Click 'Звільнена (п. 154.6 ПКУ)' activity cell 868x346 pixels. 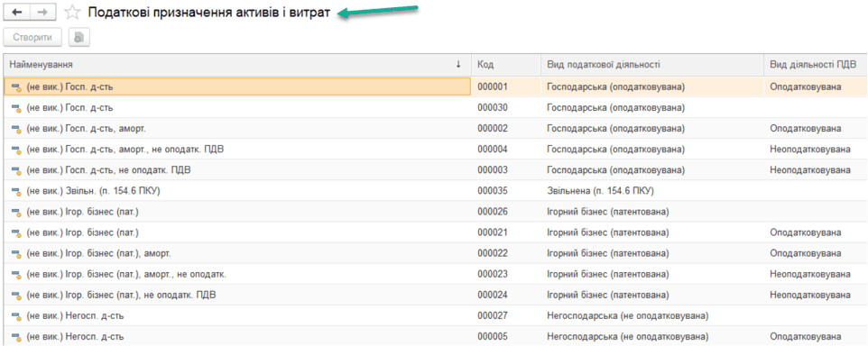[x=600, y=191]
